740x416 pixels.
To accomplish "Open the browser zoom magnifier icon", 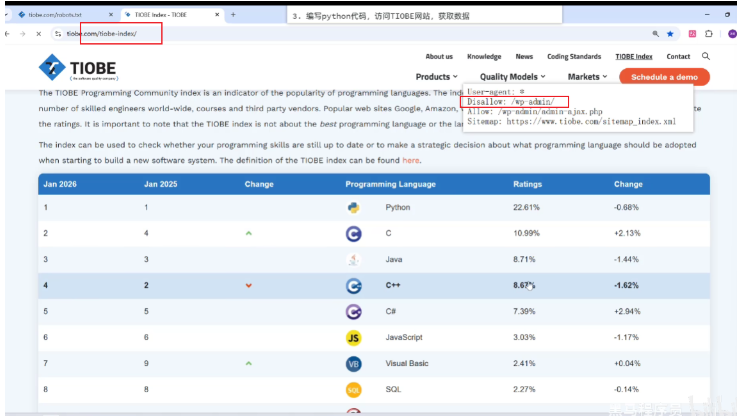I will 656,34.
